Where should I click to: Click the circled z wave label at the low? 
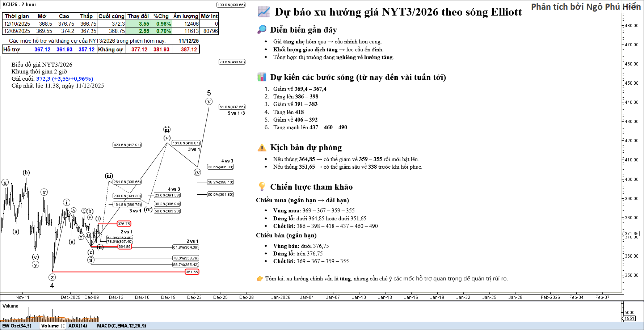tap(52, 278)
